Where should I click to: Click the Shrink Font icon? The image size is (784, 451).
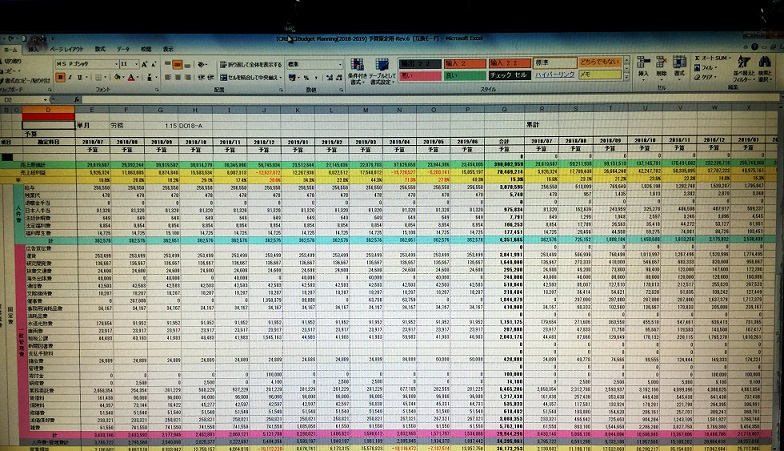click(153, 64)
